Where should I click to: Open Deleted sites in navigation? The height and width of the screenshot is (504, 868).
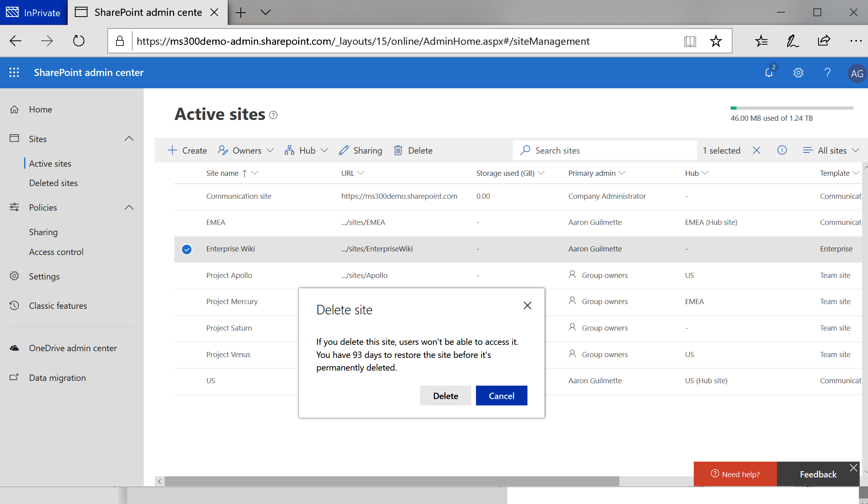(53, 183)
